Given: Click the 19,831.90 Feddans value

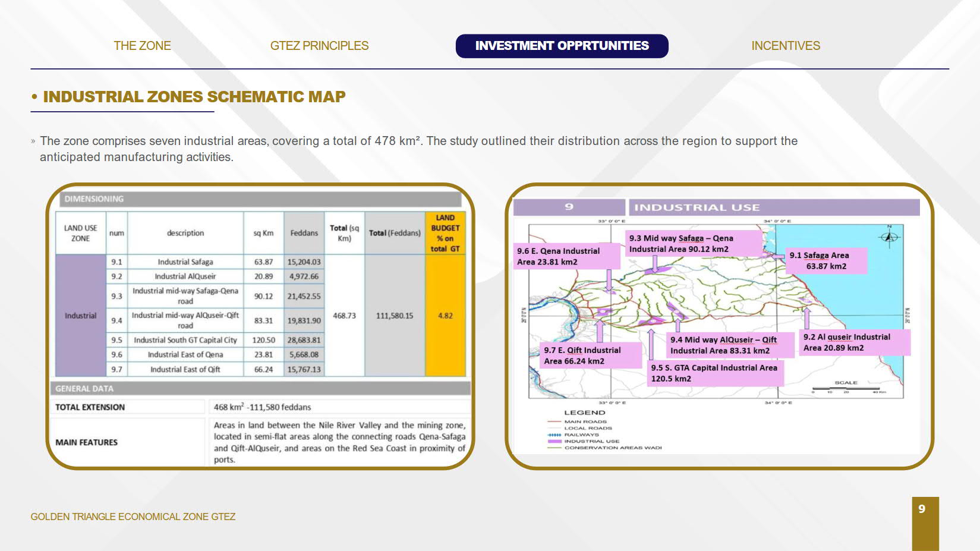Looking at the screenshot, I should click(x=304, y=320).
